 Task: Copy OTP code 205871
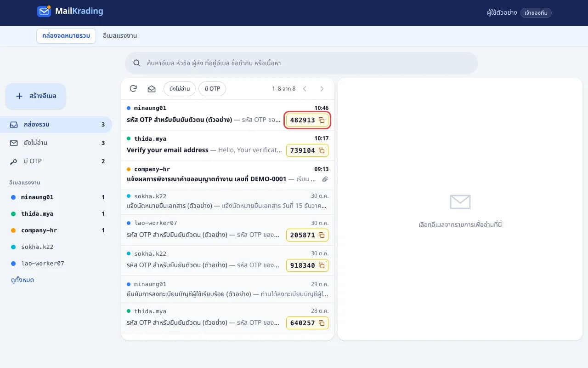pos(307,235)
